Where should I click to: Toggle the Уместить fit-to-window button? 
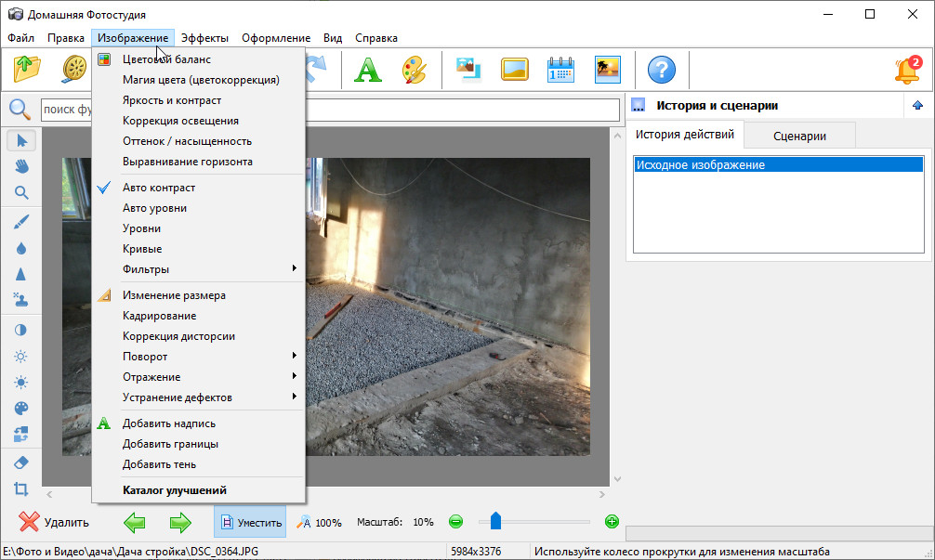pos(250,522)
